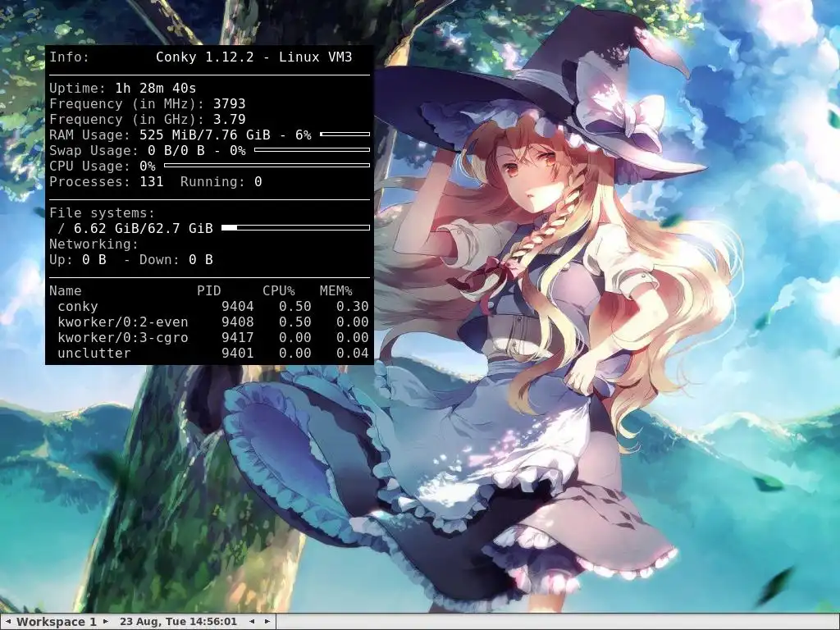Click the Workspace 1 label
840x630 pixels.
coord(57,622)
